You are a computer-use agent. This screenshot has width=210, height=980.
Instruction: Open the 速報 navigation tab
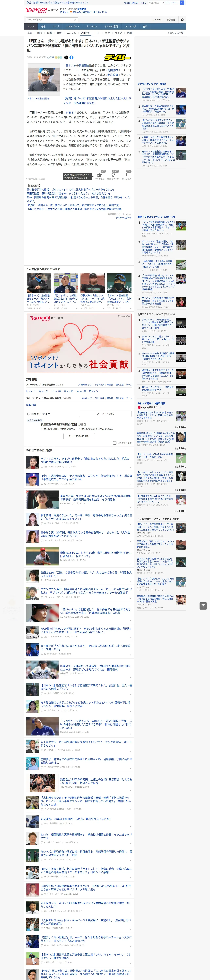(43, 26)
